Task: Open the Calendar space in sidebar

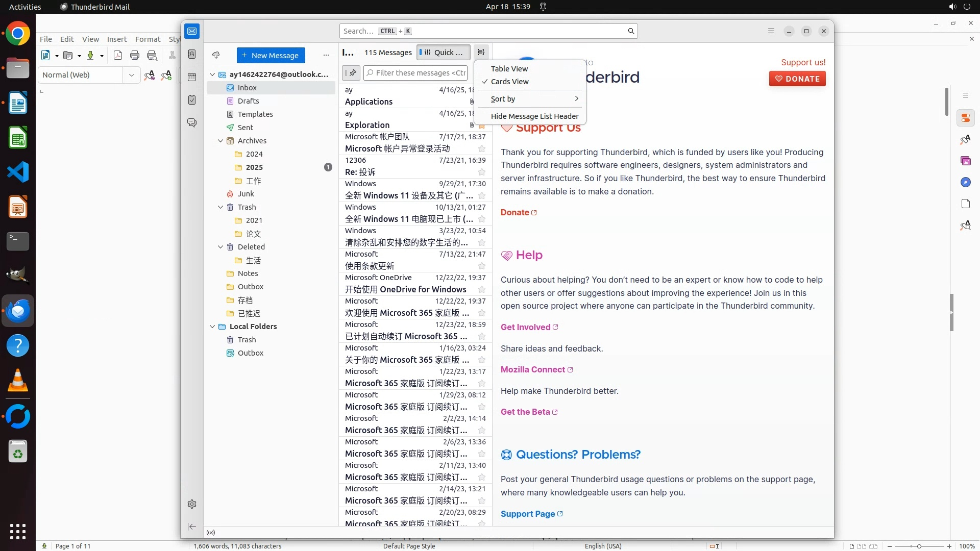Action: pyautogui.click(x=192, y=77)
